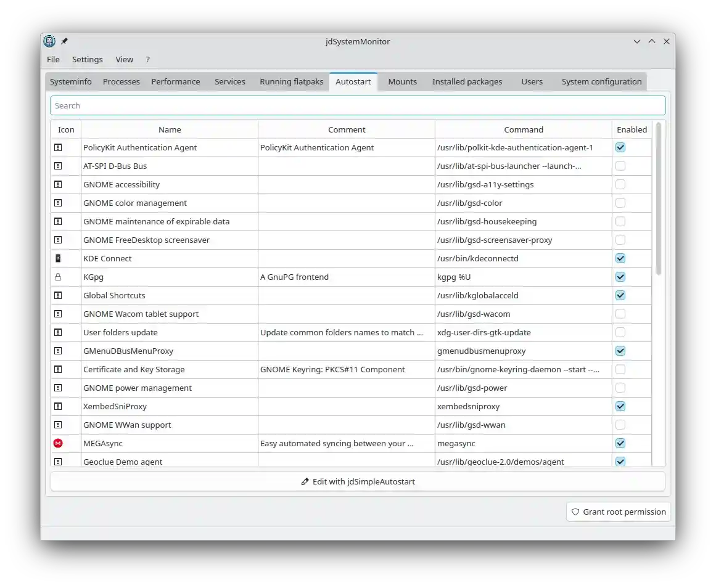Switch to the Users tab
716x588 pixels.
(x=532, y=82)
